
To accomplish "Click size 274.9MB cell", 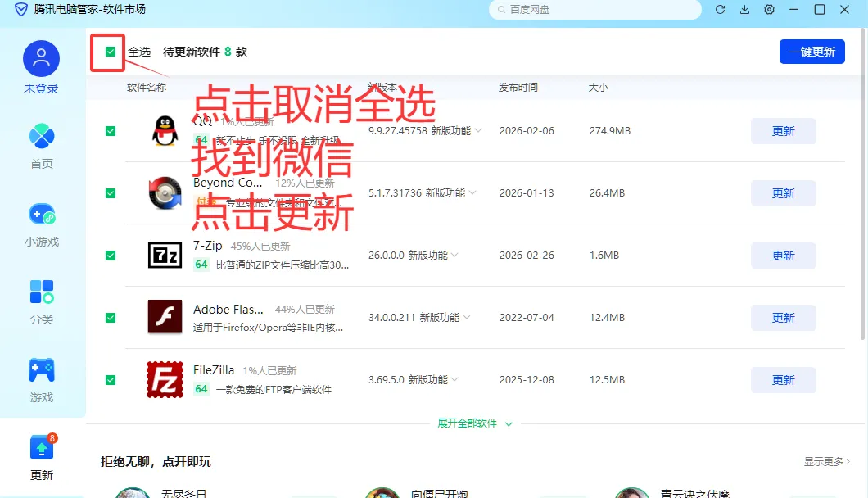I will (610, 131).
